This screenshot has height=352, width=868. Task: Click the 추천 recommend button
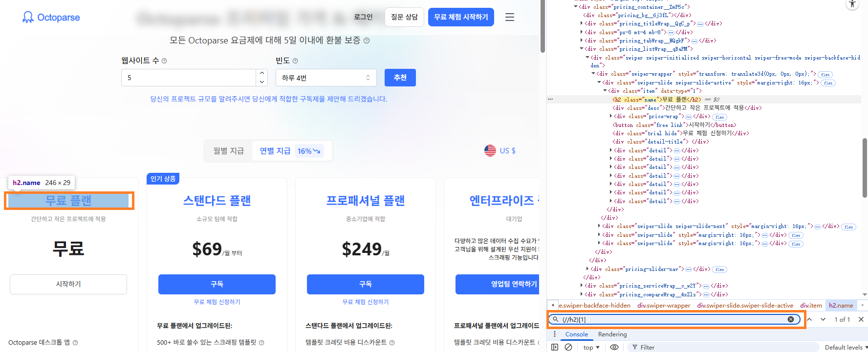click(400, 78)
